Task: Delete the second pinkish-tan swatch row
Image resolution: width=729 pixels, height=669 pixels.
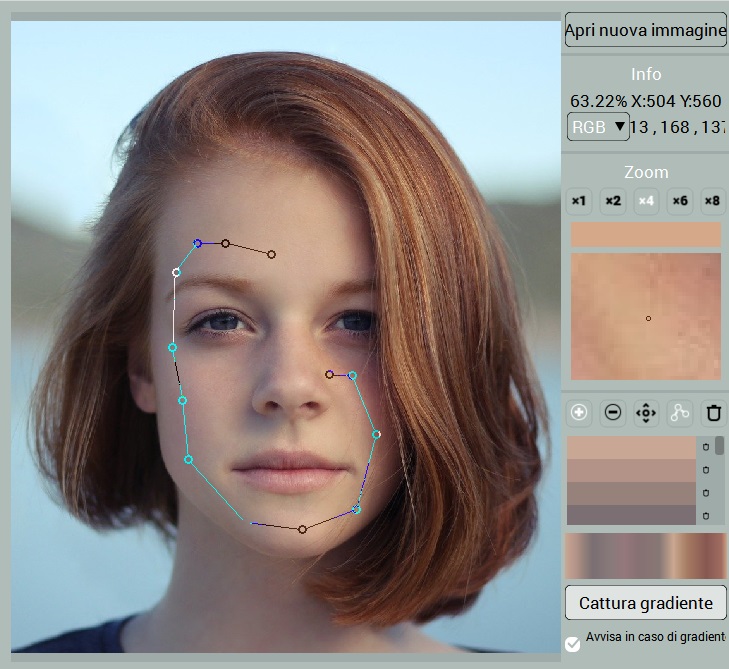Action: pyautogui.click(x=706, y=470)
